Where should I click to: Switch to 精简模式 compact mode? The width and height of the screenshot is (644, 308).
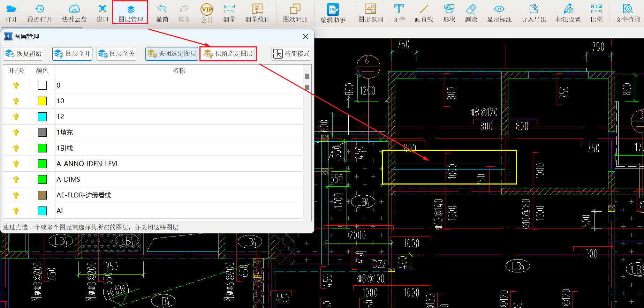(x=291, y=54)
